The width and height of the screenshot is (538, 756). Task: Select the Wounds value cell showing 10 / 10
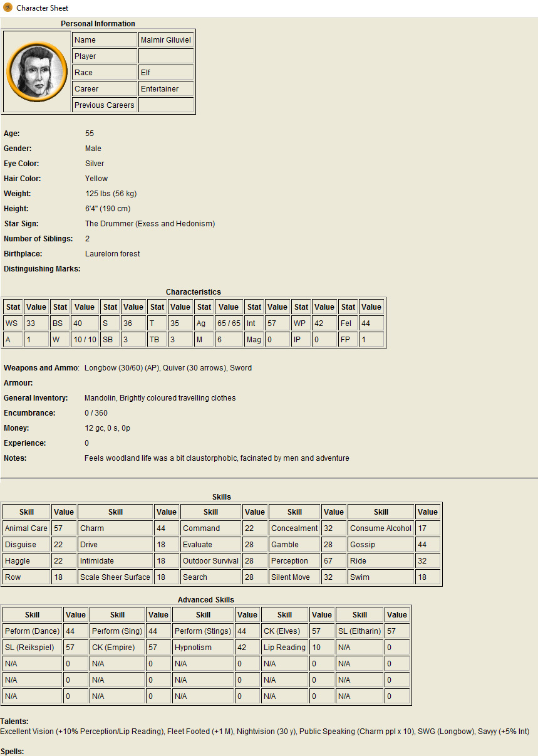tap(85, 340)
